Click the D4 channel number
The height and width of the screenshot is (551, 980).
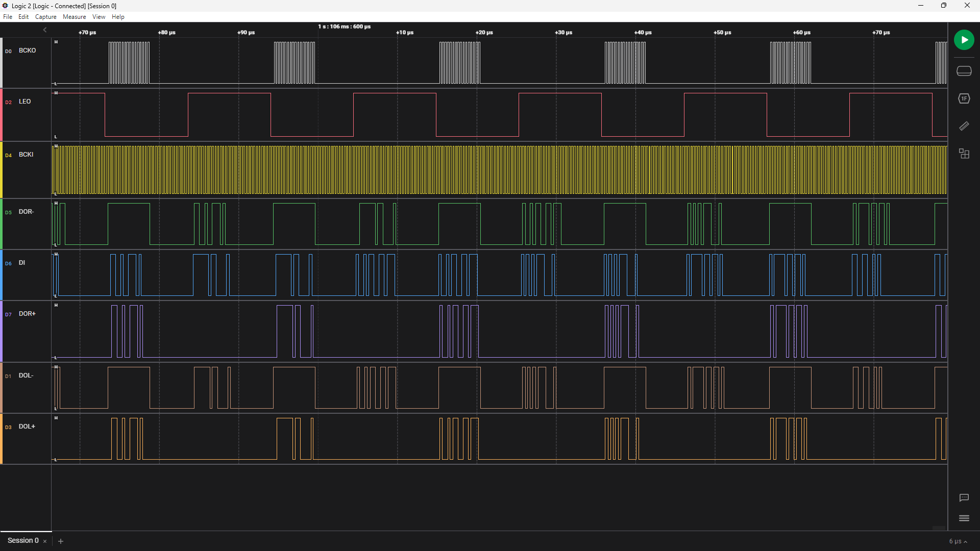pos(8,155)
